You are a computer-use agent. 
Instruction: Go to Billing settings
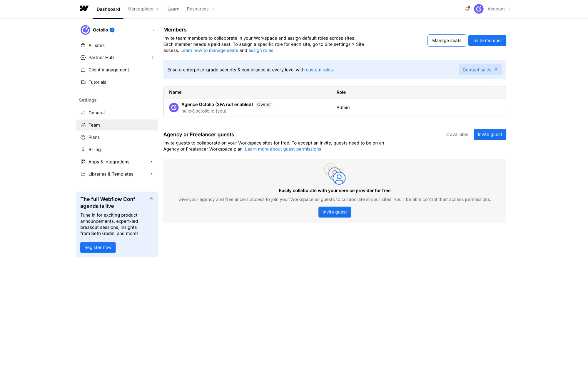tap(94, 149)
